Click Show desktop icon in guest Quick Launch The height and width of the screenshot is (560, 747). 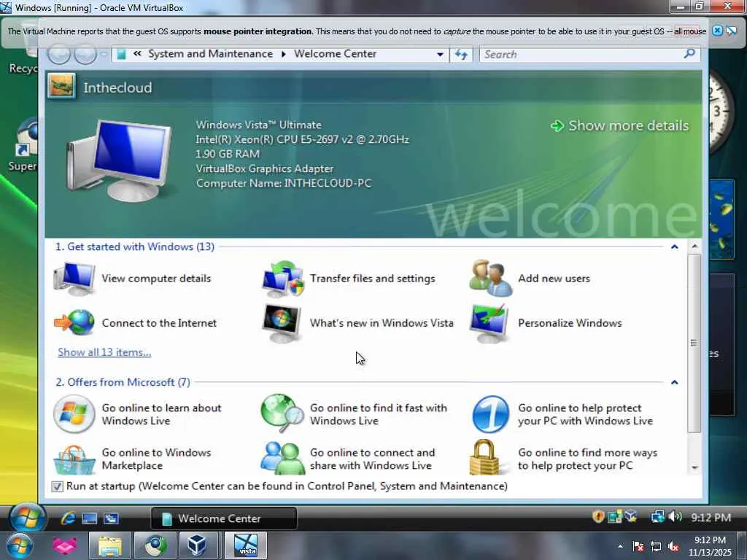click(x=89, y=518)
